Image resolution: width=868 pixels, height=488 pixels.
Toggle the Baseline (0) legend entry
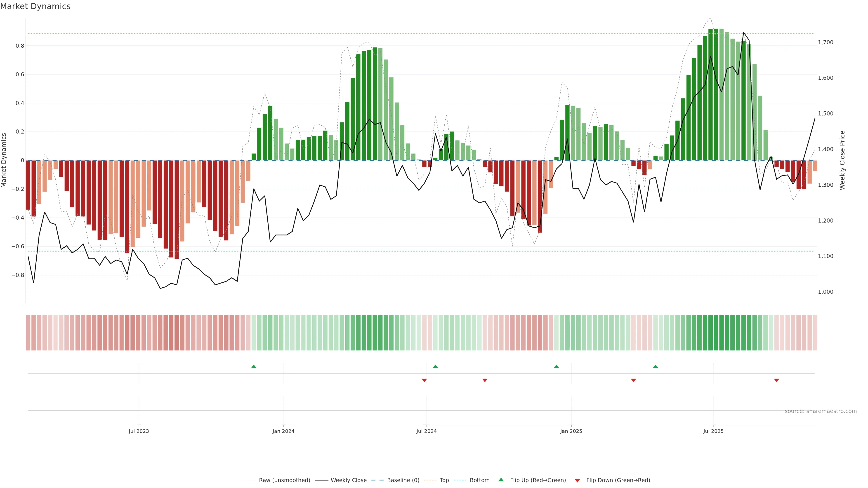click(x=403, y=480)
